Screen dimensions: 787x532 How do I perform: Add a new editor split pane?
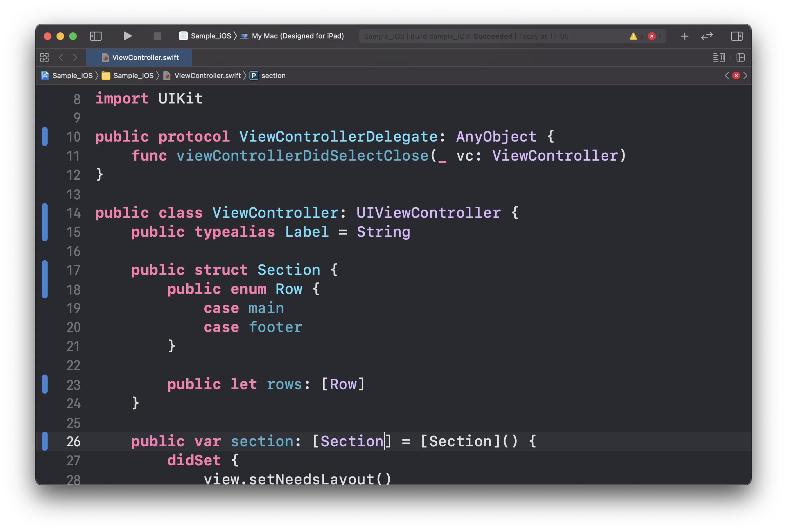point(740,57)
